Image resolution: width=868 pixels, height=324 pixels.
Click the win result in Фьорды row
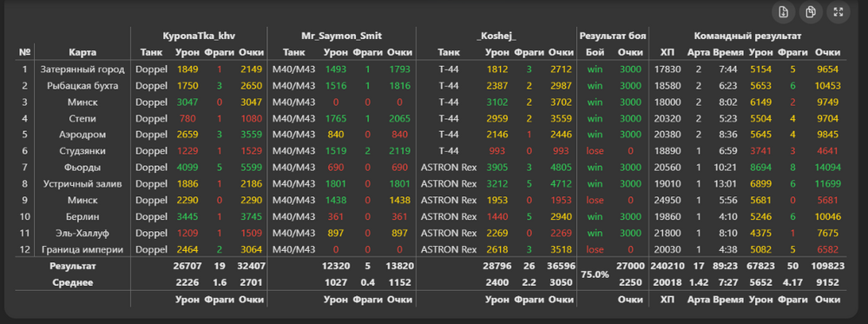click(595, 168)
